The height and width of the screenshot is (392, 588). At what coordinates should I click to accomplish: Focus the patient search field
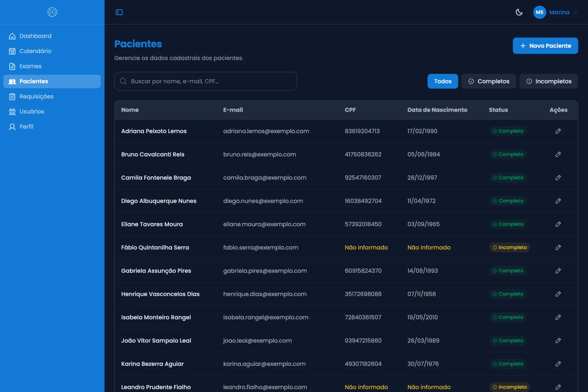206,81
